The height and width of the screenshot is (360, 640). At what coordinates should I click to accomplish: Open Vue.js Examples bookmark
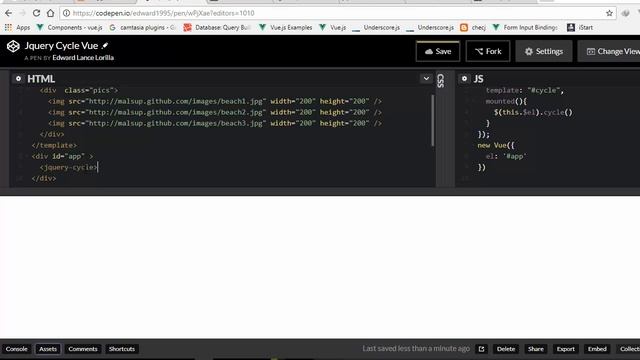(286, 27)
